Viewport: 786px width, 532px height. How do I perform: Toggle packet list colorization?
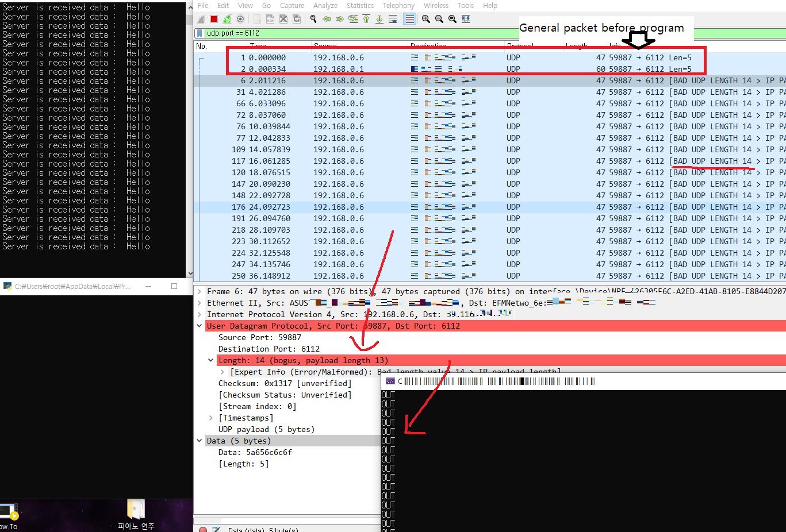409,18
